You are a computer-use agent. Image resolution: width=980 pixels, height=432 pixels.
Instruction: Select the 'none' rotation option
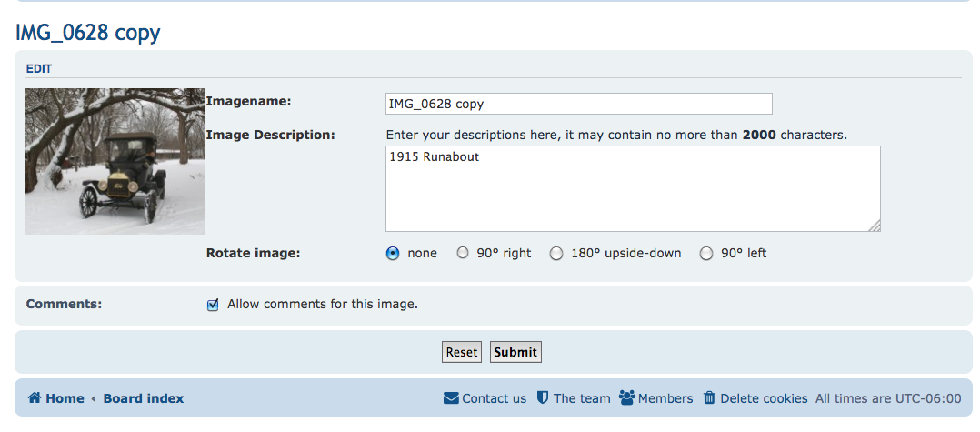(393, 254)
